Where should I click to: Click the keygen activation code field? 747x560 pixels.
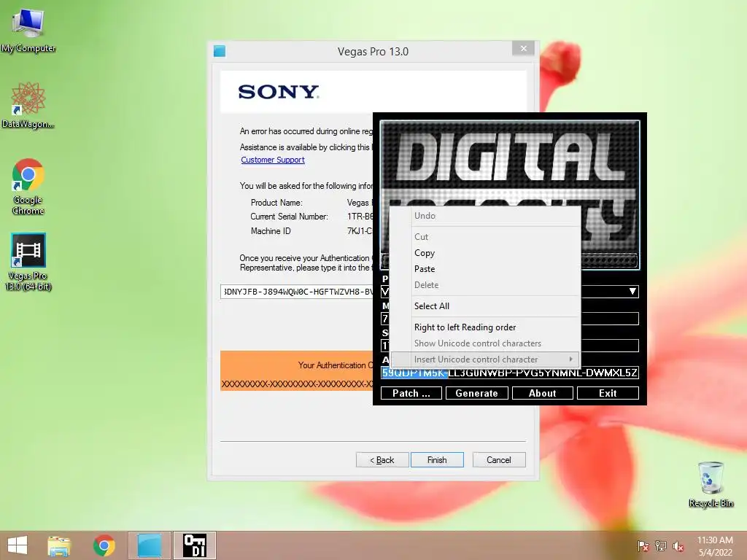point(510,373)
